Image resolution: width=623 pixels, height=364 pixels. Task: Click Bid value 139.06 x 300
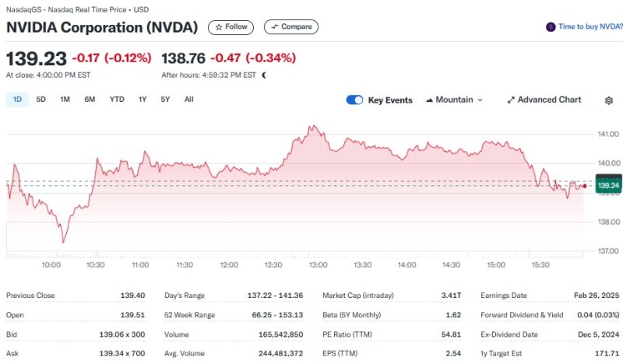122,334
